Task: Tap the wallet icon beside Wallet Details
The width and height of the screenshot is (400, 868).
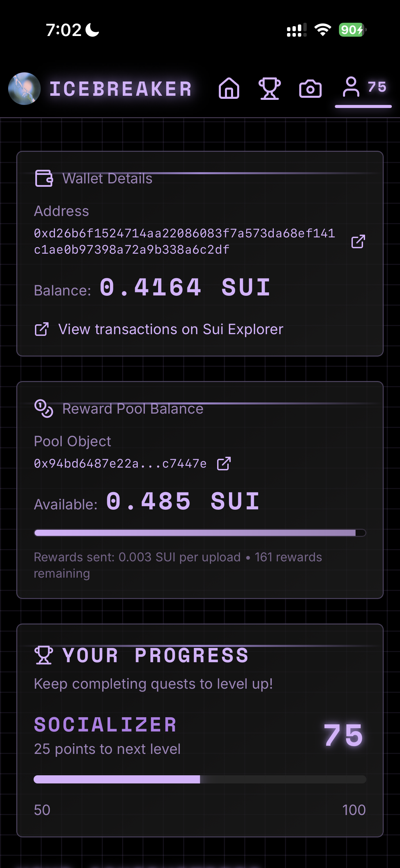Action: coord(44,178)
